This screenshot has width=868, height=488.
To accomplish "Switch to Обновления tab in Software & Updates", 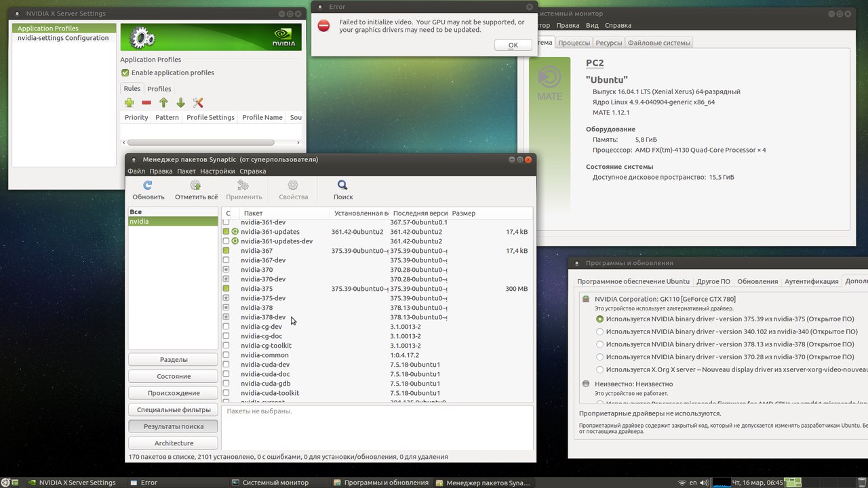I will pos(757,281).
